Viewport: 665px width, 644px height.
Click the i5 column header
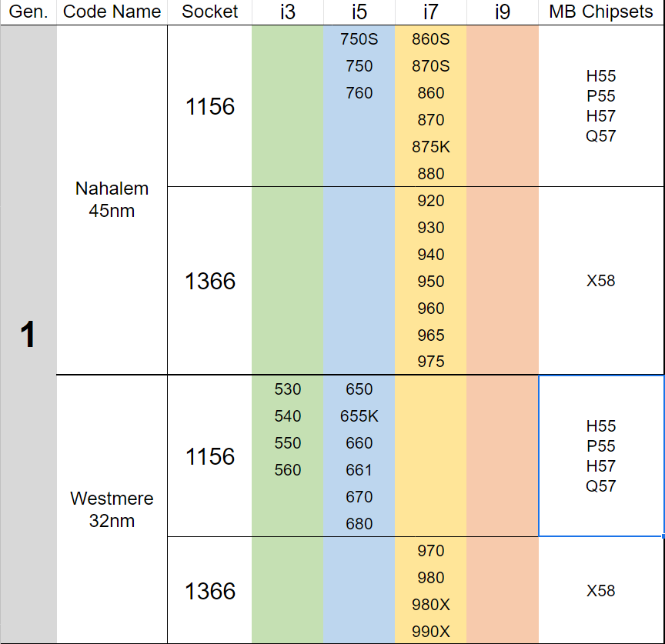tap(359, 12)
